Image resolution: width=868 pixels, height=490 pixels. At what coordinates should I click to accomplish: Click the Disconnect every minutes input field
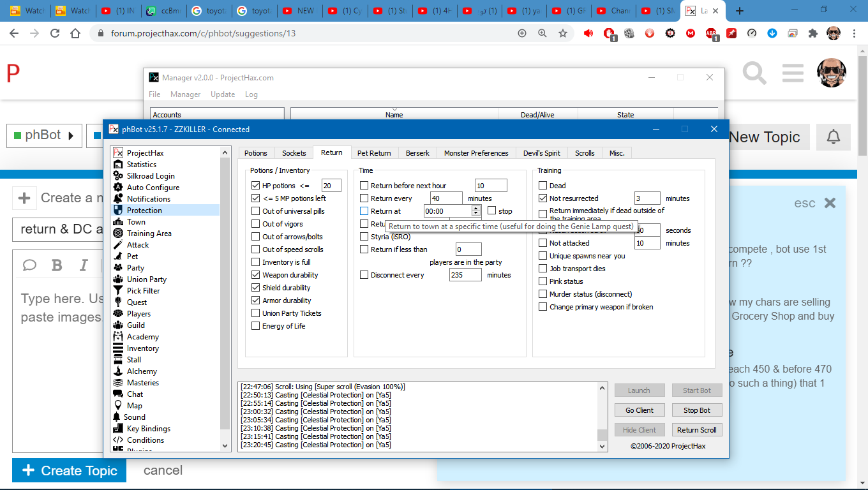[465, 275]
